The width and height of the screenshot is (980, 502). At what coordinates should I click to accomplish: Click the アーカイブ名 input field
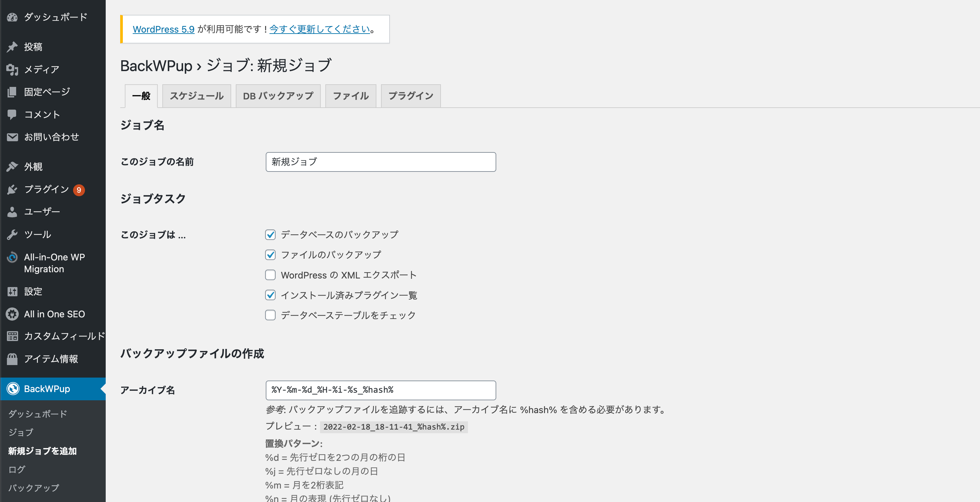pos(381,390)
